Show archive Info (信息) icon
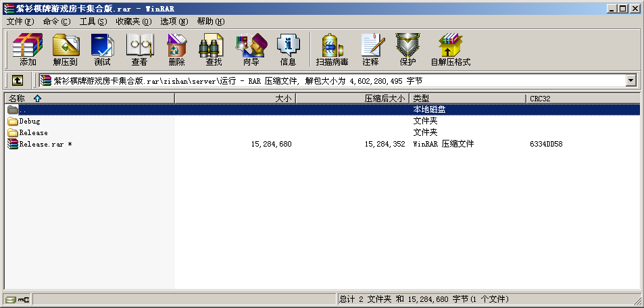 [287, 50]
